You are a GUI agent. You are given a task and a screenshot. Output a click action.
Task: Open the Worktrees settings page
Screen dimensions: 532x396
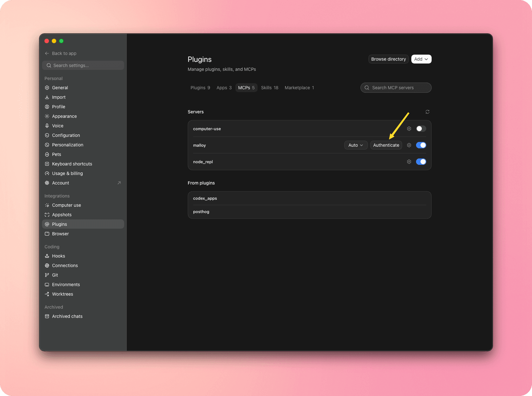[83, 294]
